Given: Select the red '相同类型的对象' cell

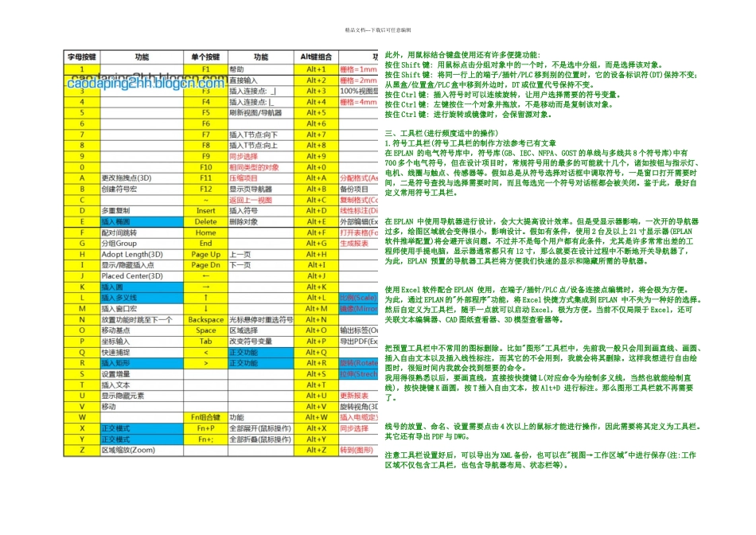Looking at the screenshot, I should point(261,167).
